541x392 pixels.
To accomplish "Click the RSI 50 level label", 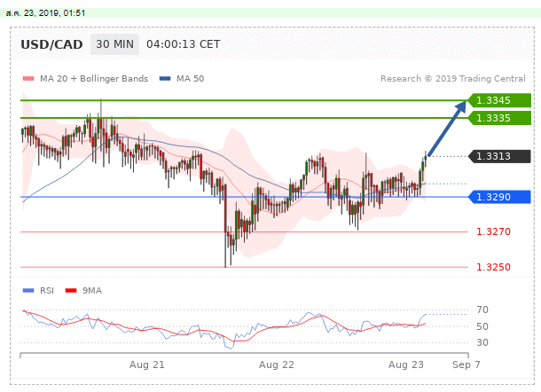I will 482,326.
